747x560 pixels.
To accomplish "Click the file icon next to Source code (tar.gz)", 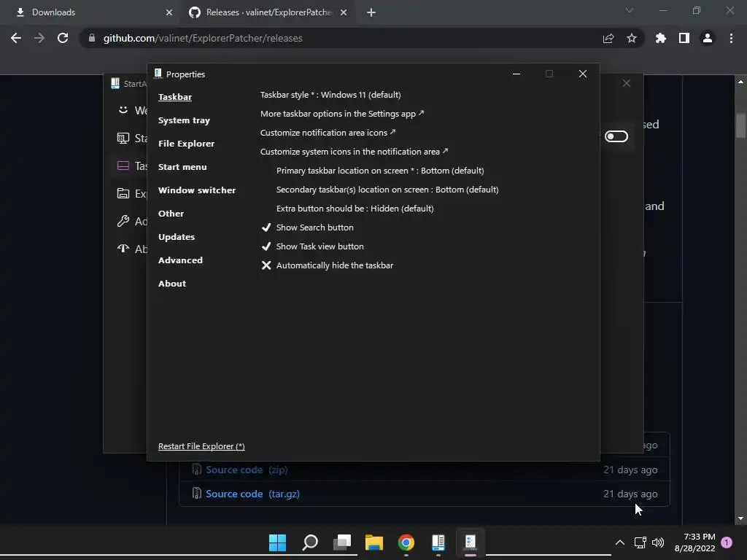I will pyautogui.click(x=196, y=494).
